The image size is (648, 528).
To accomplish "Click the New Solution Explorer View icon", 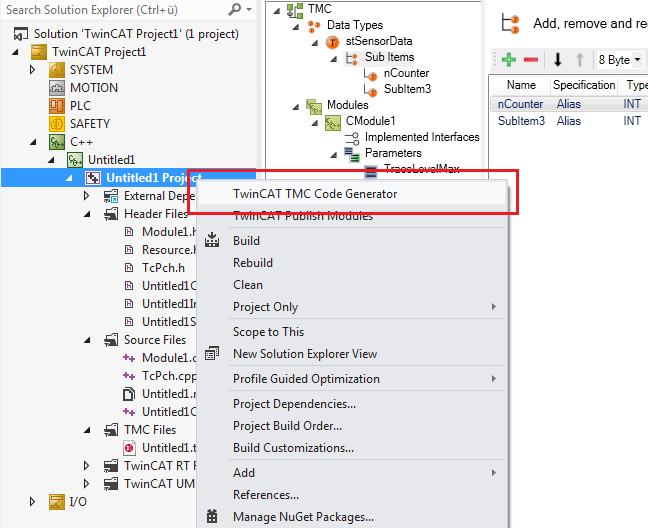I will (212, 353).
